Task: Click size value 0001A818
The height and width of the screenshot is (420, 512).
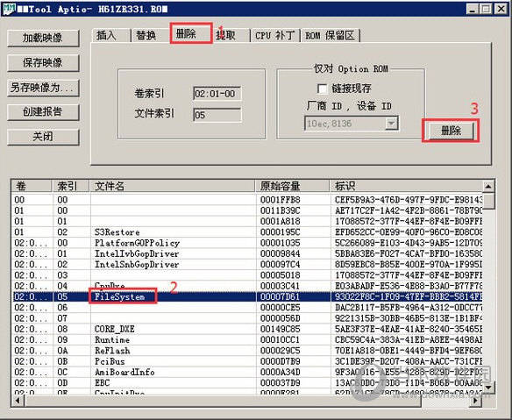Action: click(x=280, y=222)
